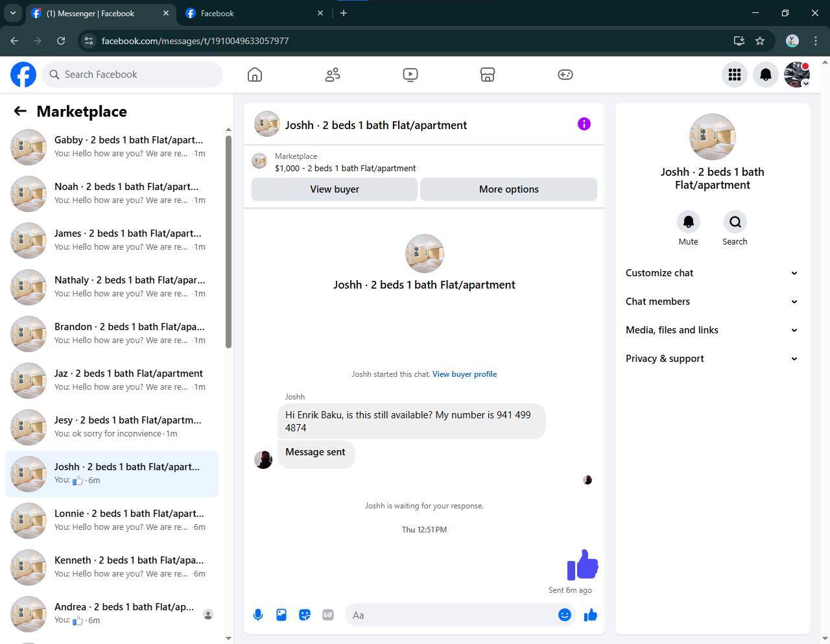The image size is (830, 644).
Task: Open Noah's conversation in the chat list
Action: click(x=112, y=194)
